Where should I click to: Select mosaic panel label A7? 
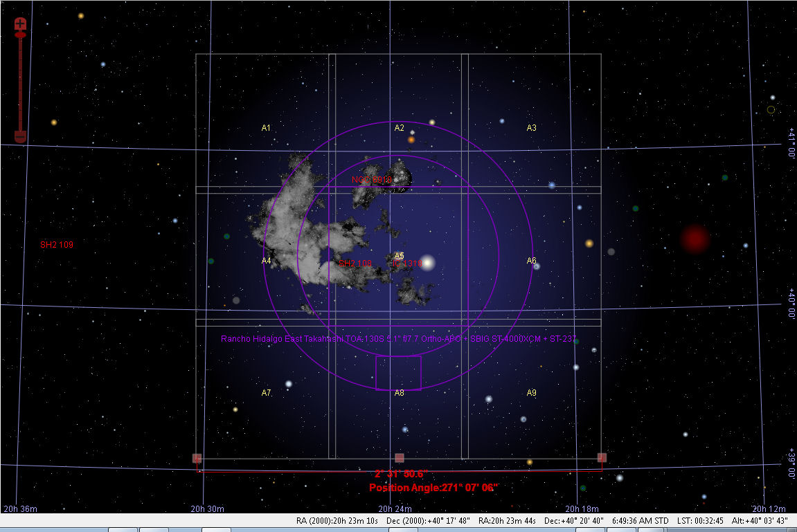tap(266, 393)
